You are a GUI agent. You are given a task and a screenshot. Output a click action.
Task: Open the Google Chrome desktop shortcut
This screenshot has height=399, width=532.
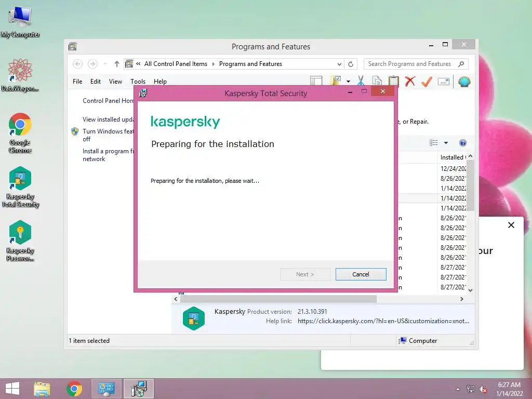20,133
